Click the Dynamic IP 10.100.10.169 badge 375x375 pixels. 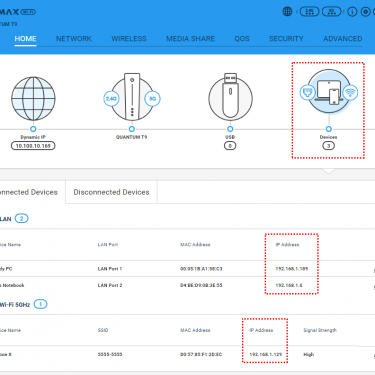pyautogui.click(x=33, y=146)
